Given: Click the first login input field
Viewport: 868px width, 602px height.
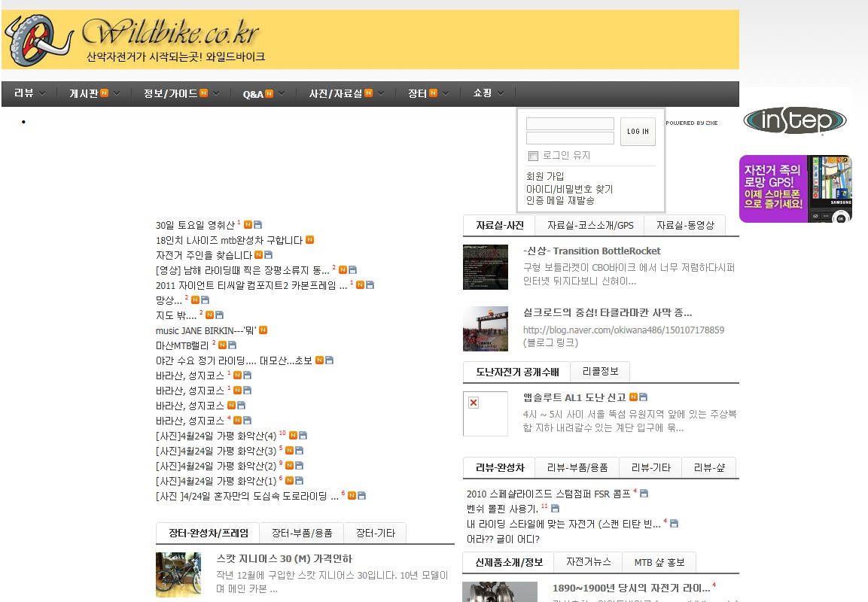Looking at the screenshot, I should [570, 123].
